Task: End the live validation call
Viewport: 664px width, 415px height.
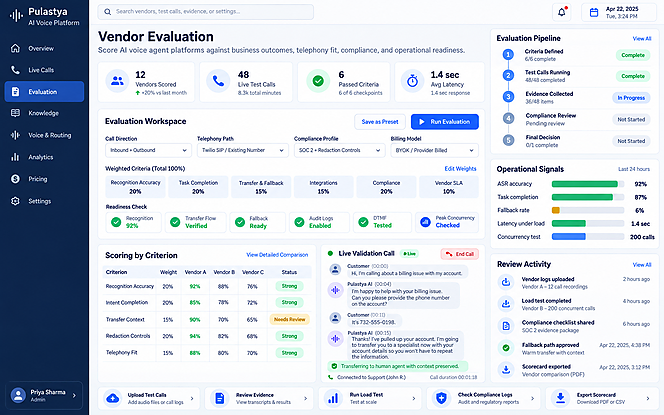Action: click(x=459, y=254)
